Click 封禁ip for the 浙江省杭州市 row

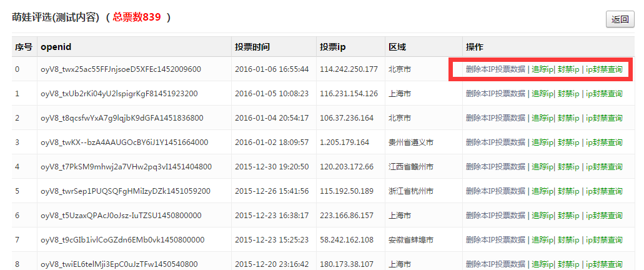pyautogui.click(x=568, y=191)
